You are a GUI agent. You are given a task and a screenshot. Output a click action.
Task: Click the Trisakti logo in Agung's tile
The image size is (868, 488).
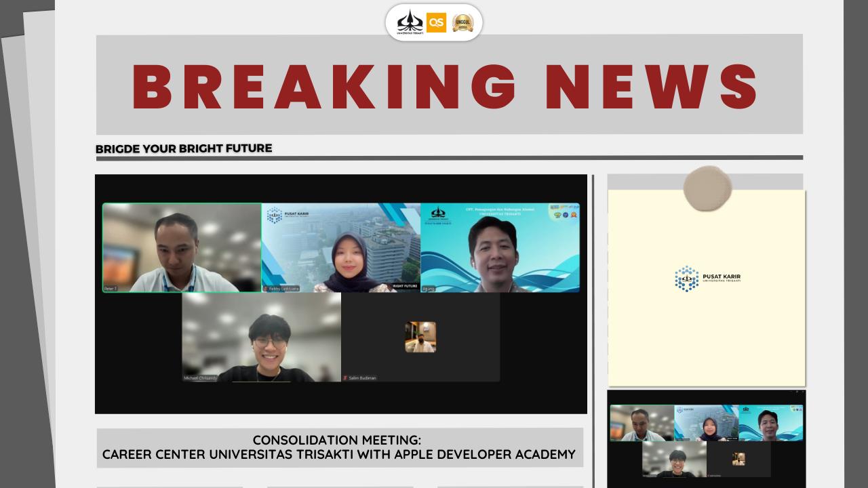pos(439,216)
